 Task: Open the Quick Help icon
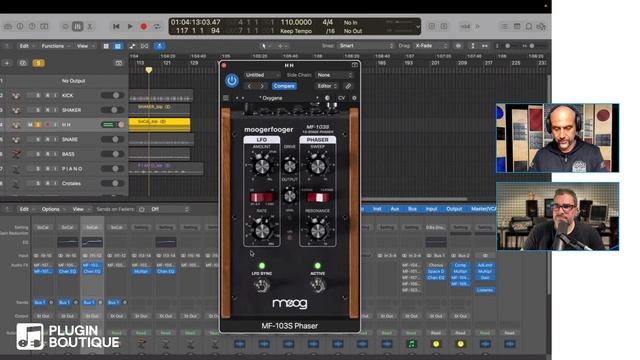[32, 27]
